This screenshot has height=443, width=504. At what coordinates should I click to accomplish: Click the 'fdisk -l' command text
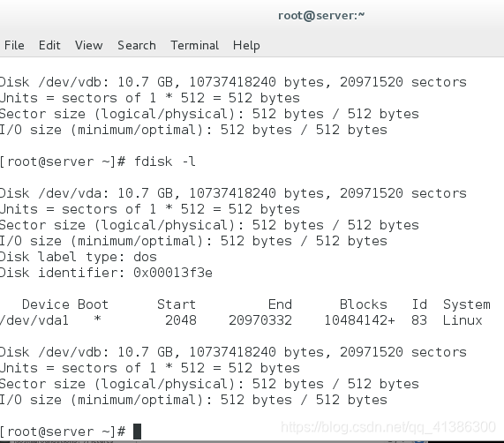pos(164,161)
